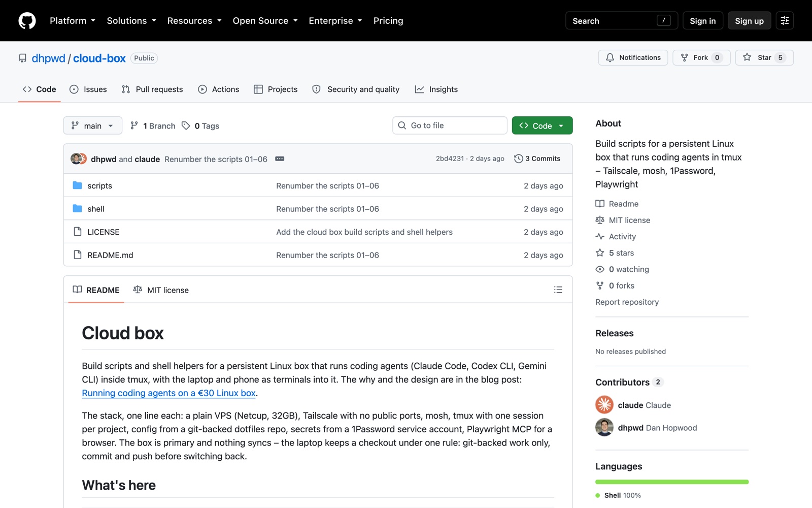This screenshot has height=508, width=812.
Task: Click the fork icon beside 0 forks
Action: (x=600, y=285)
